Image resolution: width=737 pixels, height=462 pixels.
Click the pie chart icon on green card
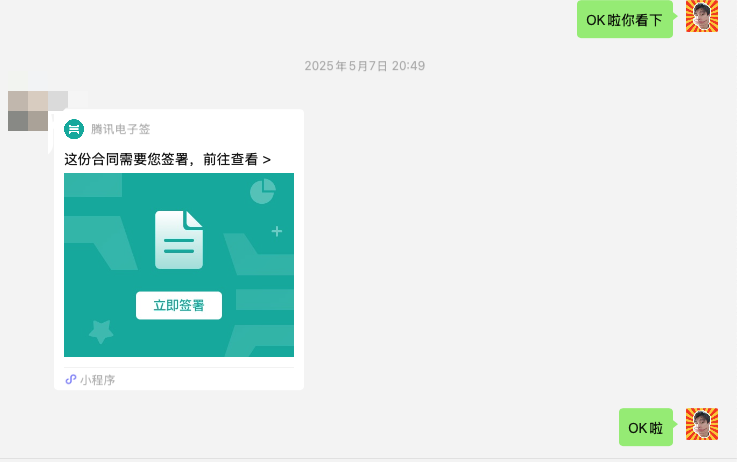pyautogui.click(x=262, y=191)
